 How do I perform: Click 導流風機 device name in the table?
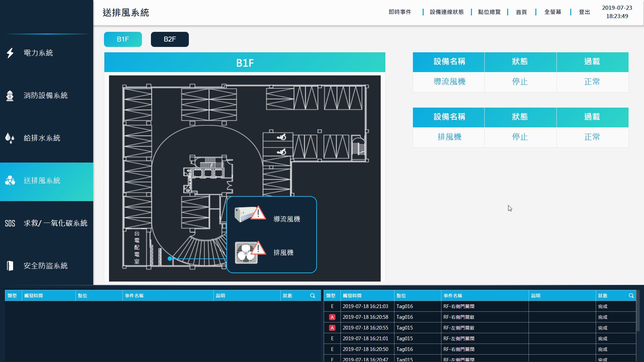tap(449, 82)
